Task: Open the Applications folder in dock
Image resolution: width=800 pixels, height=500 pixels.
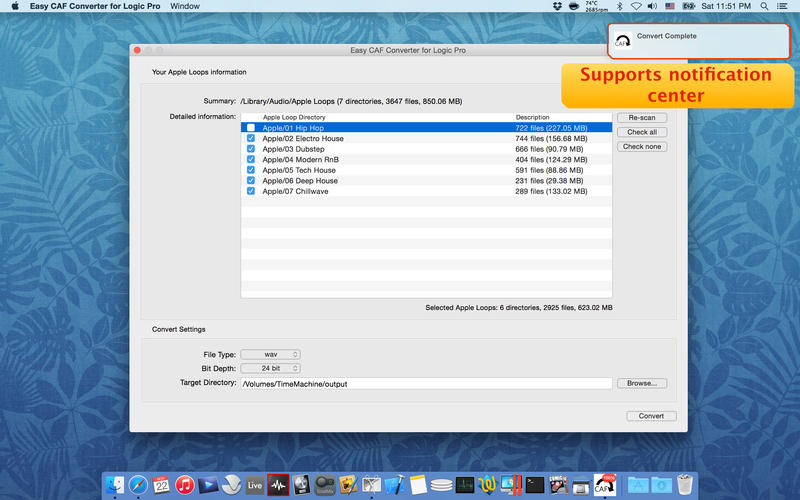Action: 638,485
